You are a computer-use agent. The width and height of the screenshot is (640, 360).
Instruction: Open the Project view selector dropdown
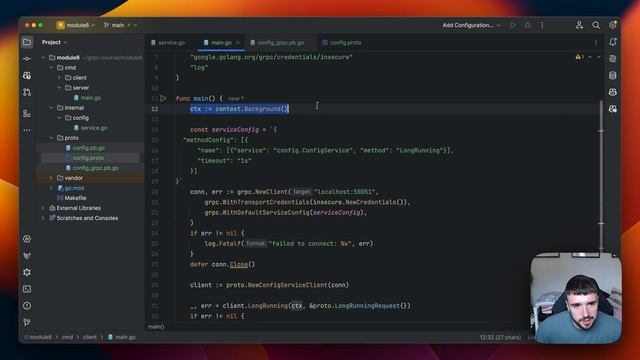click(x=54, y=42)
